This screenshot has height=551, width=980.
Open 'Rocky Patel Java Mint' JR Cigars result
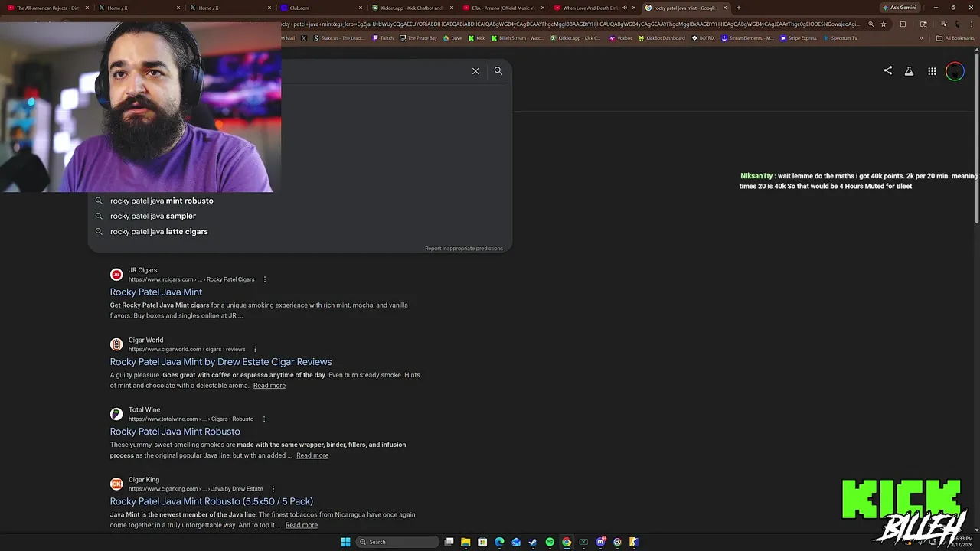[x=156, y=292]
